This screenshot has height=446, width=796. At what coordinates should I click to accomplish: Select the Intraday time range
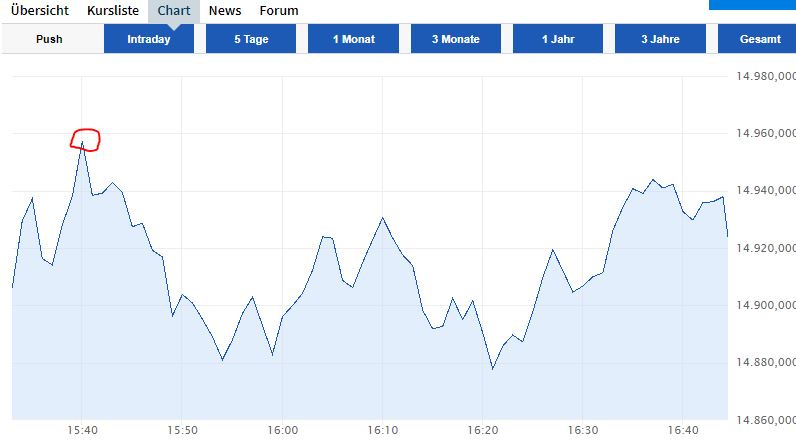tap(149, 39)
